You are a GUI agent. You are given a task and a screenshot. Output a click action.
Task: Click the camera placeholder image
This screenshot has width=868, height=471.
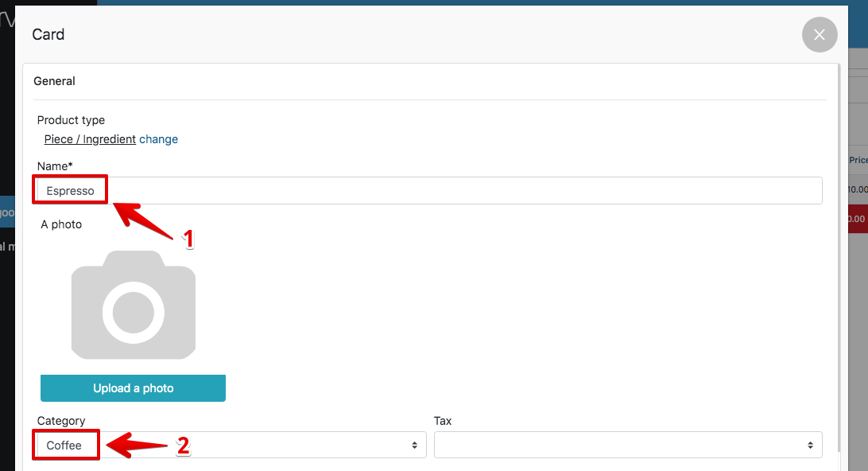134,305
